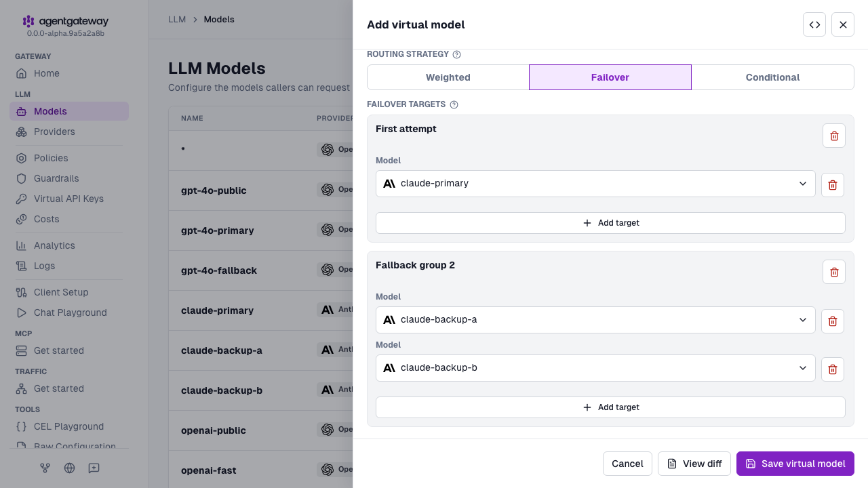Select the Failover routing strategy
Image resolution: width=868 pixels, height=488 pixels.
point(610,77)
